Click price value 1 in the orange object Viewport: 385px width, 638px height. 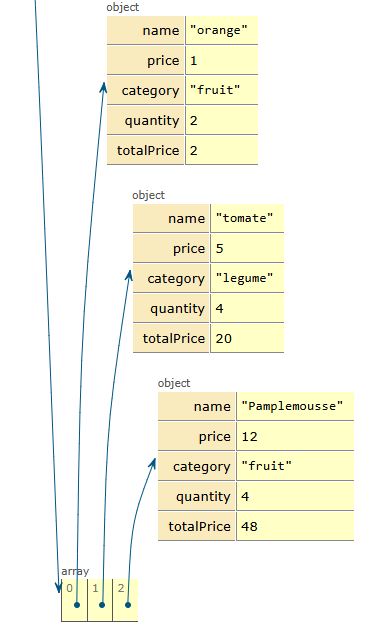coord(222,60)
